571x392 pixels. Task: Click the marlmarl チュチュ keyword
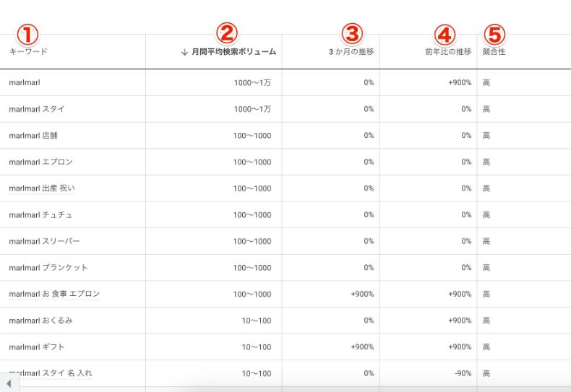[40, 215]
